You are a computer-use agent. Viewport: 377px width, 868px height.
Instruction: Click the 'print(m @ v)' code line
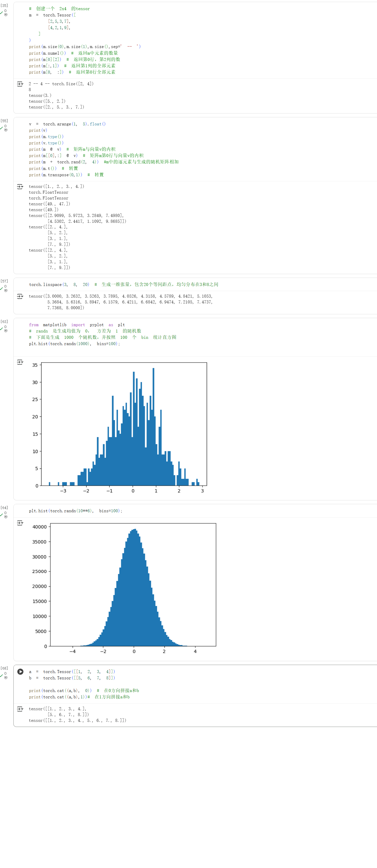tap(72, 149)
